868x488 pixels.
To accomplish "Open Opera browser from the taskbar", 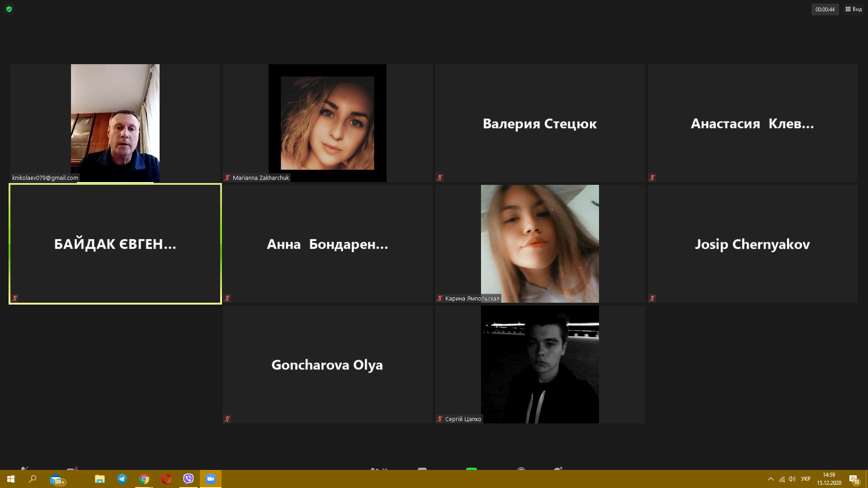I will [x=166, y=479].
